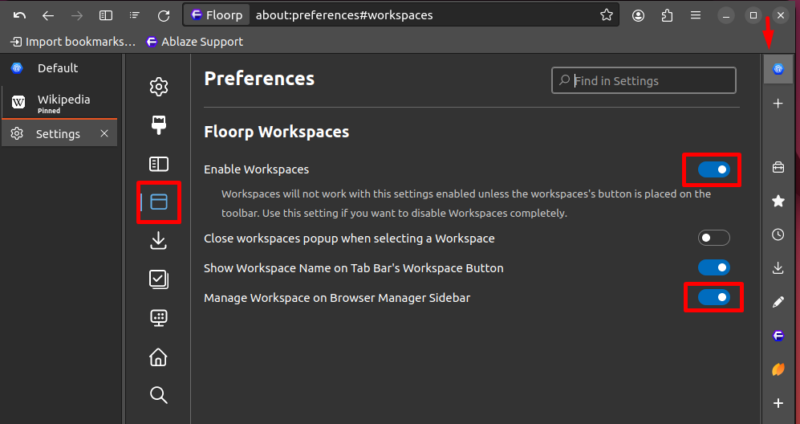Open bookmarks star in right sidebar
The width and height of the screenshot is (800, 424).
click(778, 201)
